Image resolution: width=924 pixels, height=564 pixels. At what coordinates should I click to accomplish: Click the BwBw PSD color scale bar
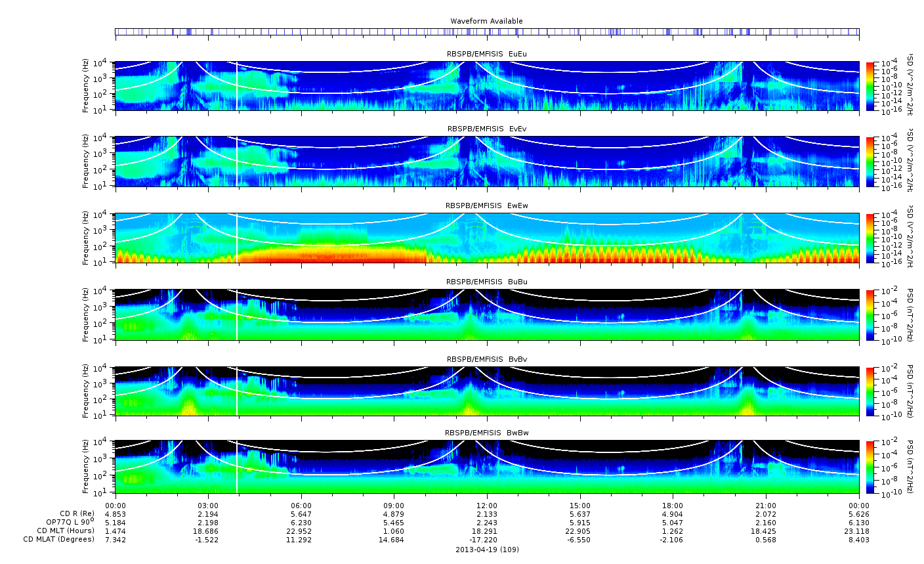pyautogui.click(x=870, y=467)
